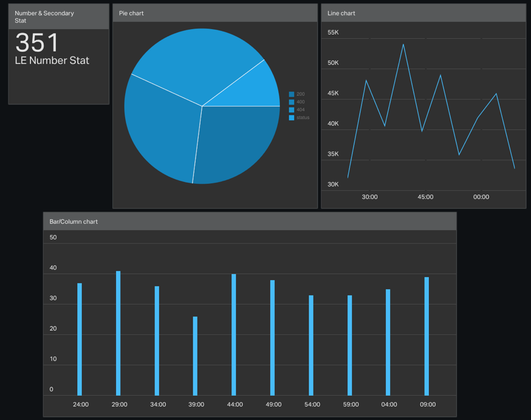The width and height of the screenshot is (531, 420).
Task: Click the status legend color swatch
Action: tap(292, 118)
